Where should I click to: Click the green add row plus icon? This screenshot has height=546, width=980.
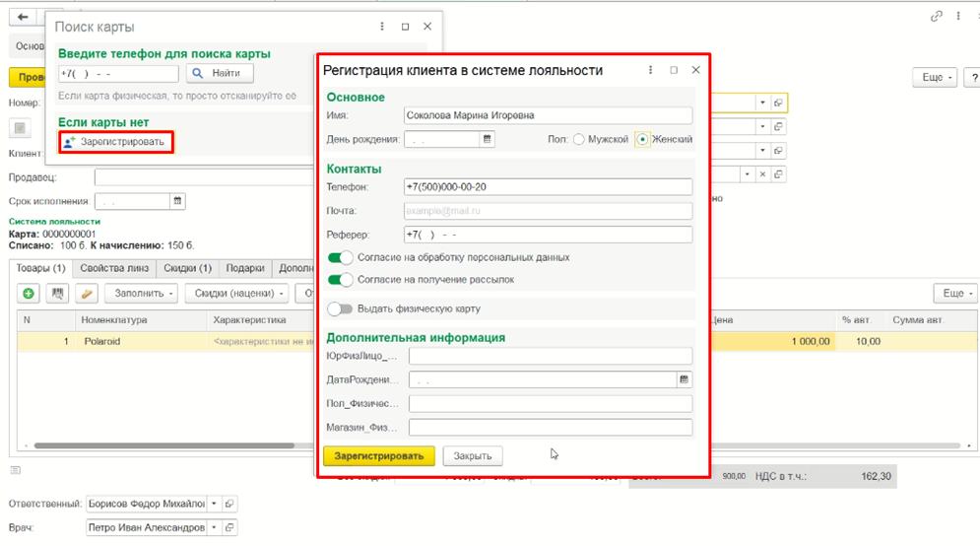click(x=29, y=294)
